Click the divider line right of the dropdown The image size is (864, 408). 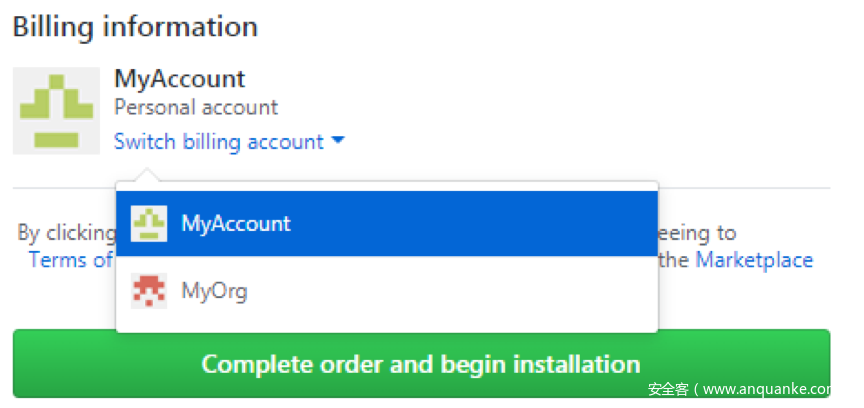pos(744,187)
